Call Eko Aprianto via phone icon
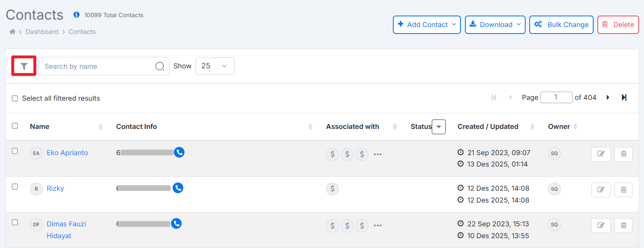The image size is (644, 248). coord(179,152)
